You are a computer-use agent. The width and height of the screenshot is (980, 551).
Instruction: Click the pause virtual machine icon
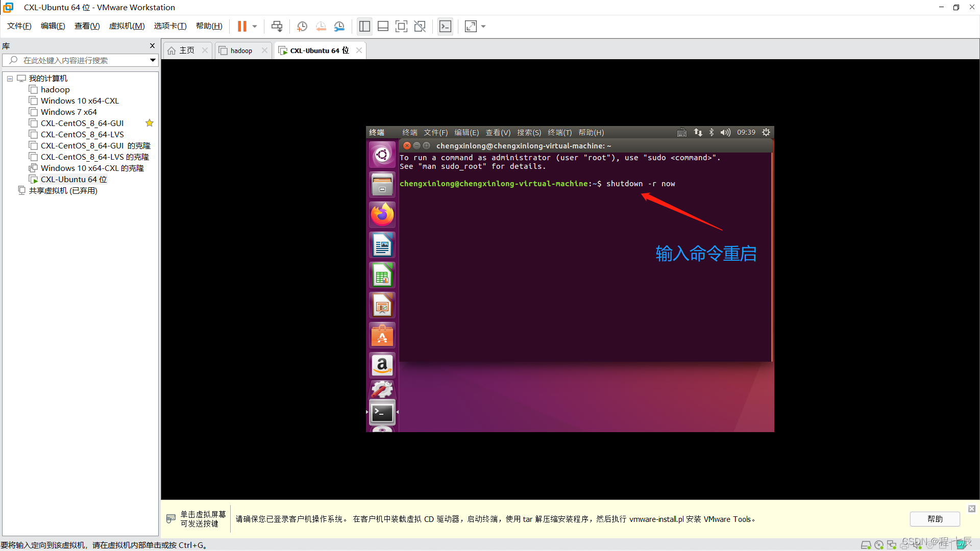point(242,26)
